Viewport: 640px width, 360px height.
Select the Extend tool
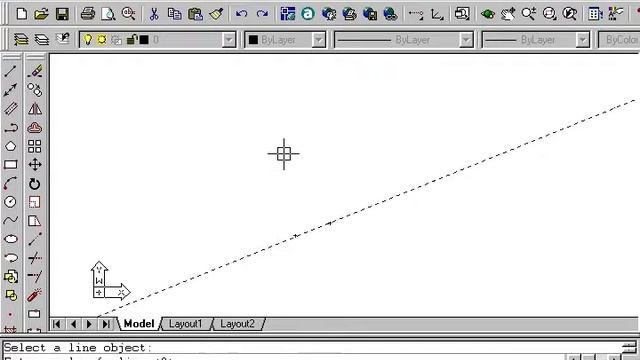[35, 276]
